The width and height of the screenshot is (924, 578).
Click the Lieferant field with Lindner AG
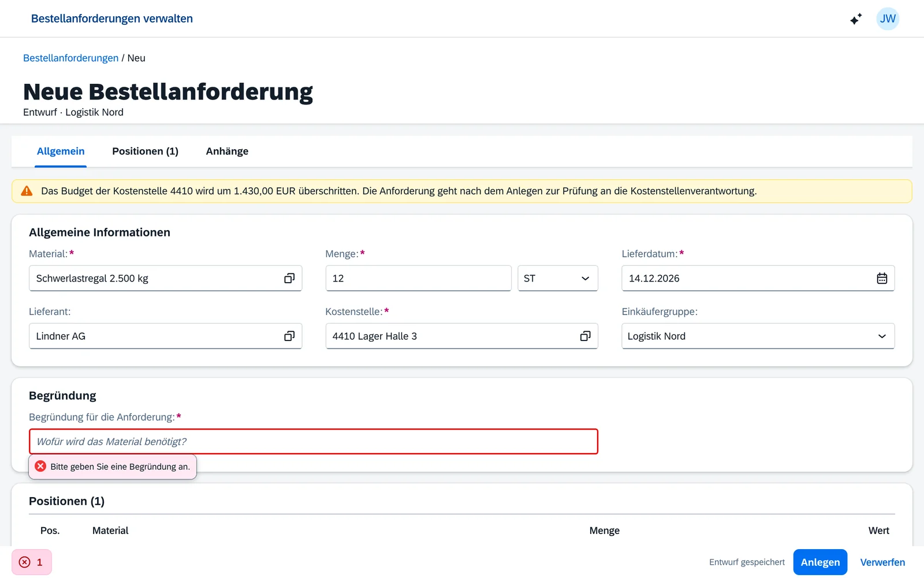click(165, 336)
